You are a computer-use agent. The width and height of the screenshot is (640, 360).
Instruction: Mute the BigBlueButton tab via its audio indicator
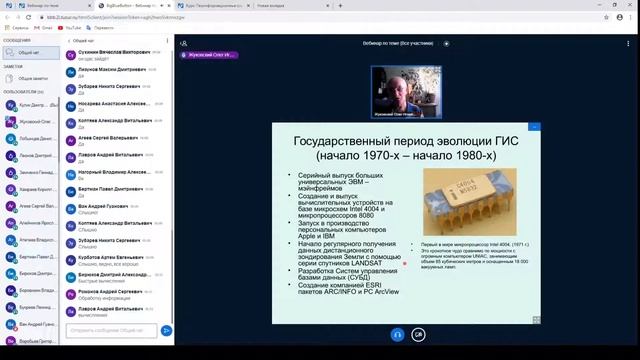(x=162, y=6)
